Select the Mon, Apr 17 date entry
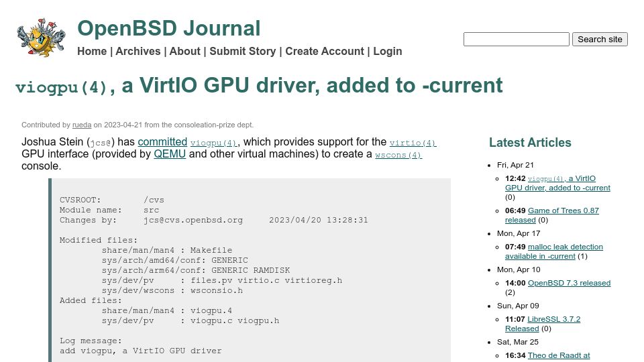 519,233
